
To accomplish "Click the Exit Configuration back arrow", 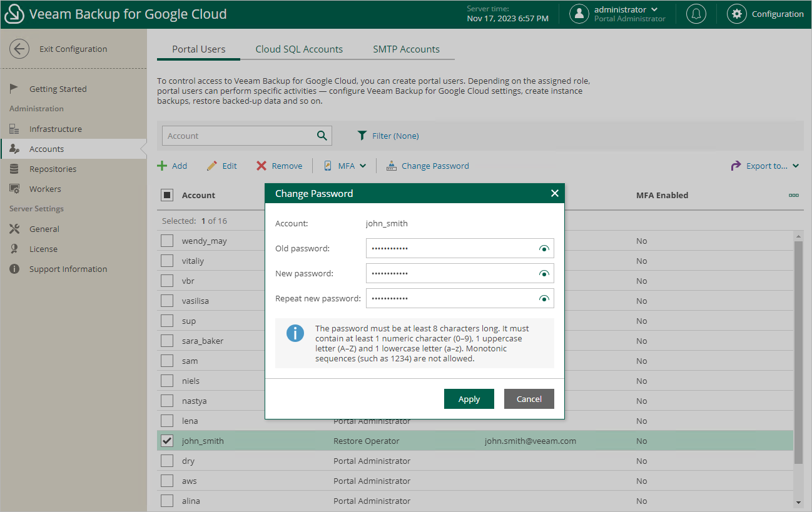I will pyautogui.click(x=19, y=49).
